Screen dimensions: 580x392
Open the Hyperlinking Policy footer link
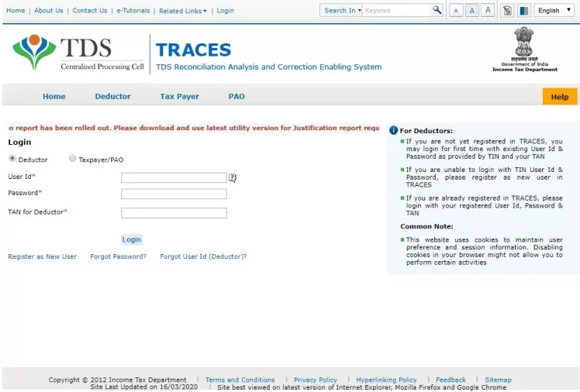point(386,380)
